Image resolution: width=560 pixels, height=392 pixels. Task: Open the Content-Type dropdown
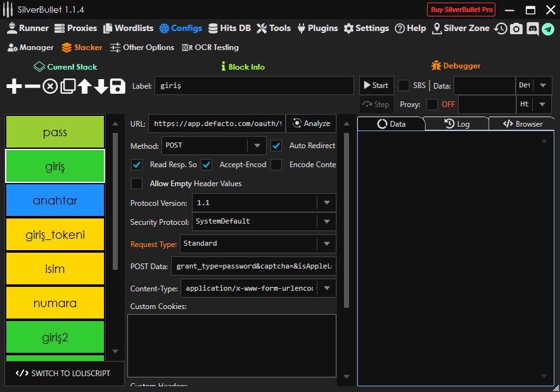(327, 288)
